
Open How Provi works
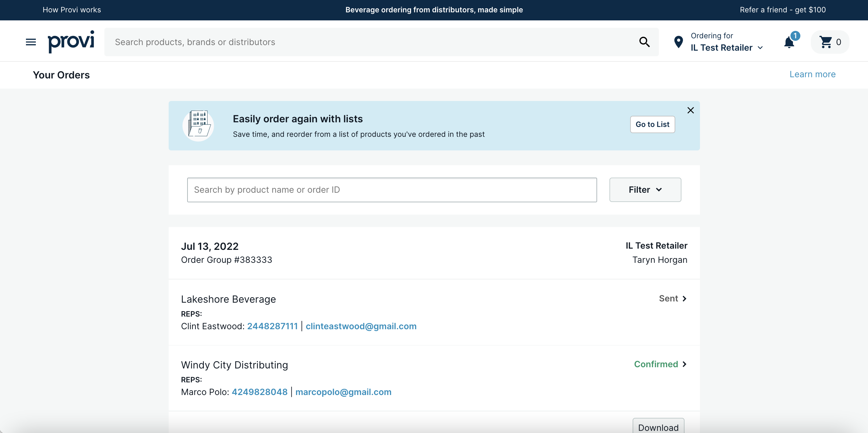[x=72, y=10]
